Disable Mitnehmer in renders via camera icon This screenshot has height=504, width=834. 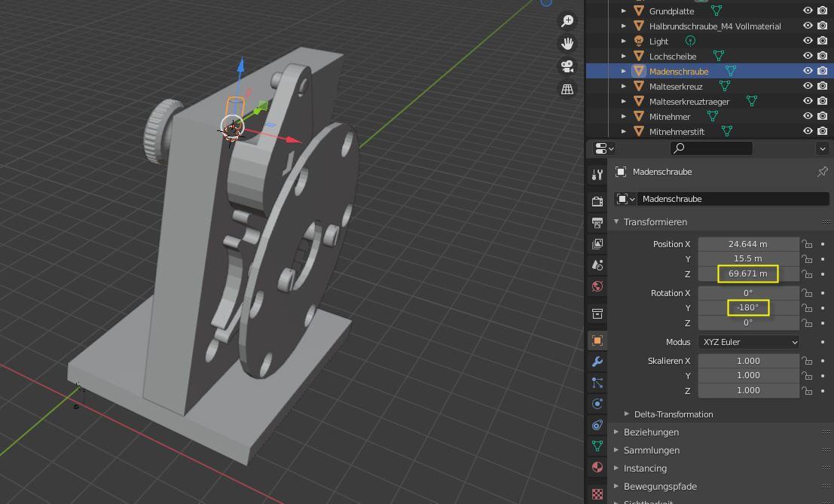(822, 117)
